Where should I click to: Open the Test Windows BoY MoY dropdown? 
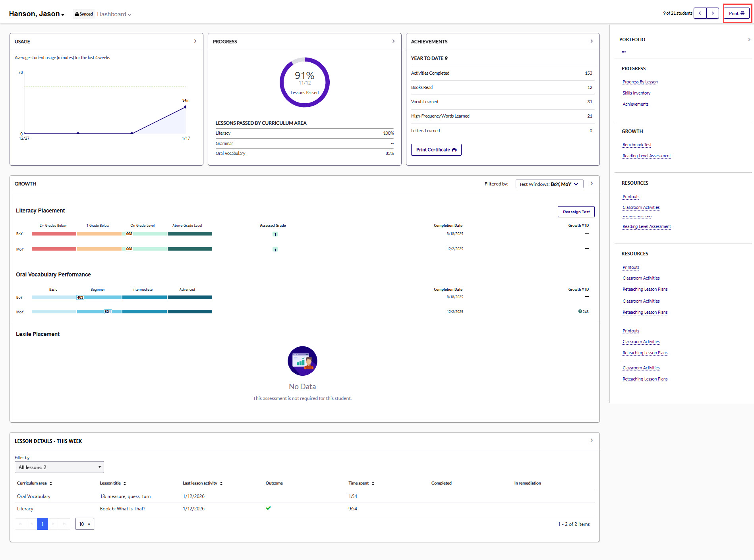(x=549, y=183)
